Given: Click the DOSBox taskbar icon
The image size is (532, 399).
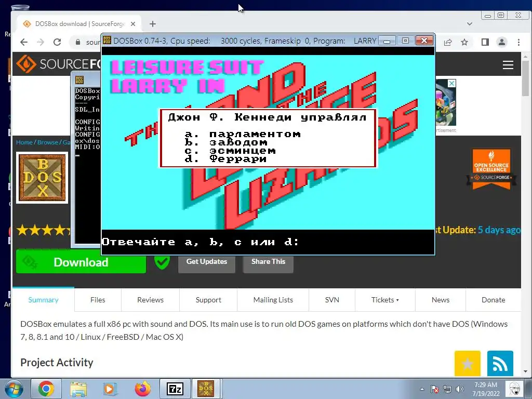Looking at the screenshot, I should [206, 389].
